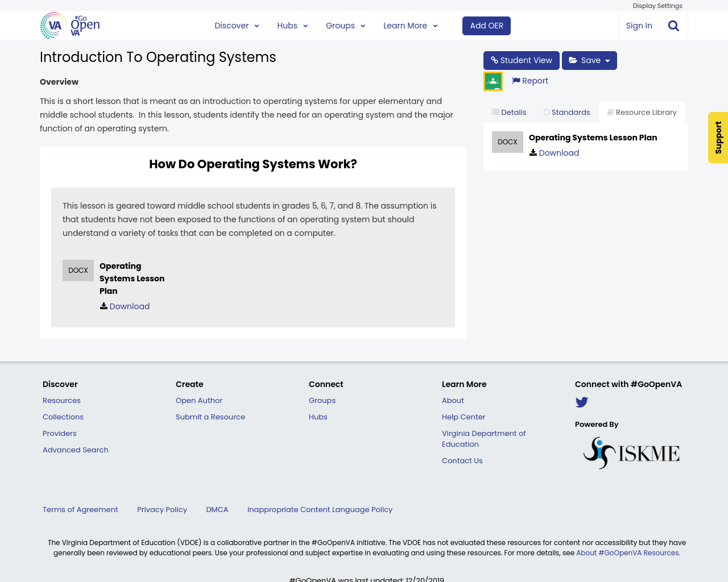Click the GoOpenVA logo

click(70, 26)
